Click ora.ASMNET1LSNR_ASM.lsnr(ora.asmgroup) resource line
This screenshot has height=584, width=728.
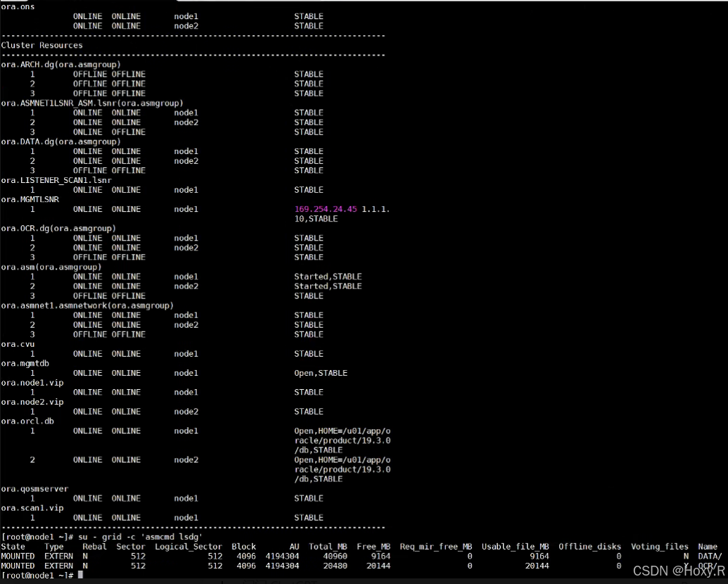[x=92, y=103]
